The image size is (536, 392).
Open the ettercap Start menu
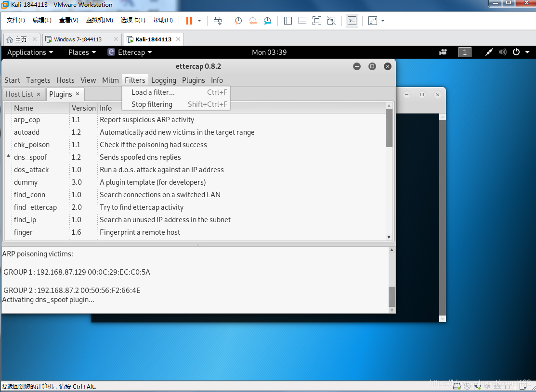13,80
